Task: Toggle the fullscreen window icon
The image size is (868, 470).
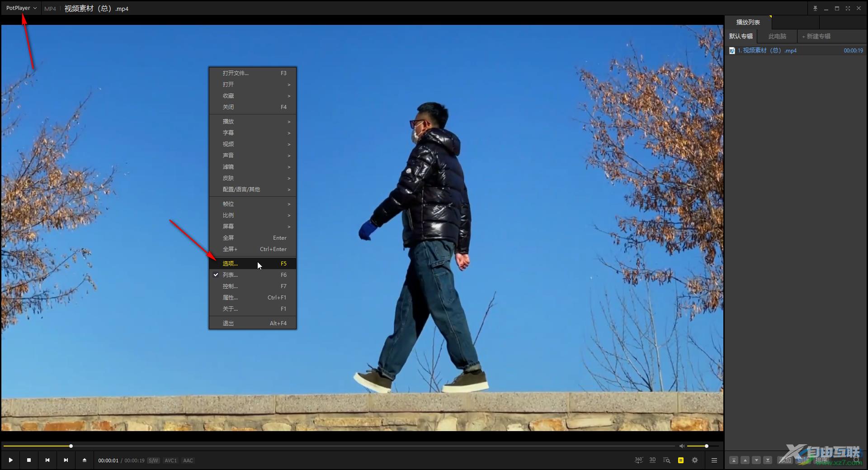Action: point(848,8)
